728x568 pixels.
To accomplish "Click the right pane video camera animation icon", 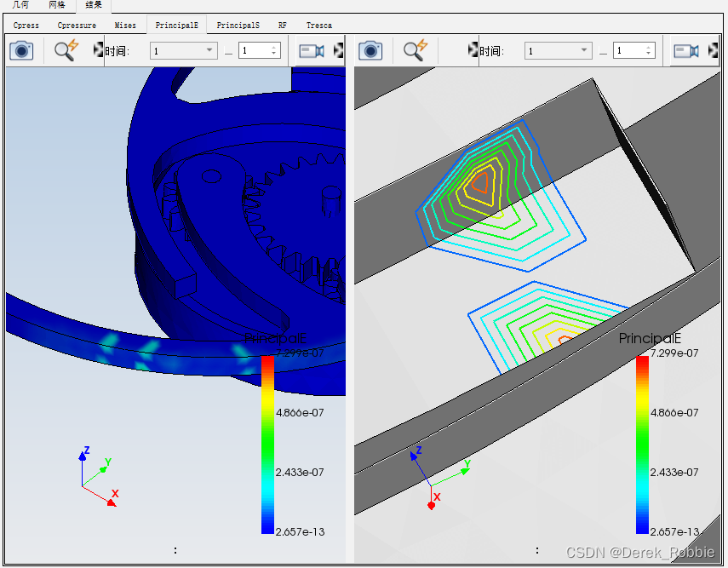I will click(686, 50).
